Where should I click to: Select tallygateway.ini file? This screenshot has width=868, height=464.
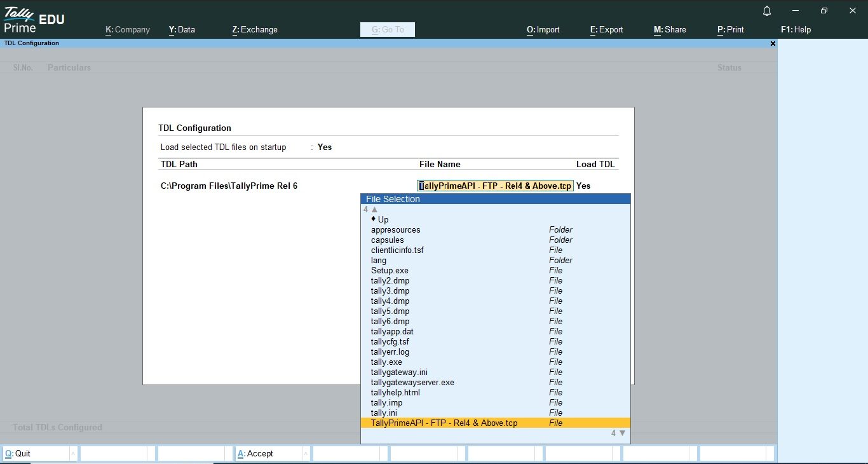click(x=495, y=372)
